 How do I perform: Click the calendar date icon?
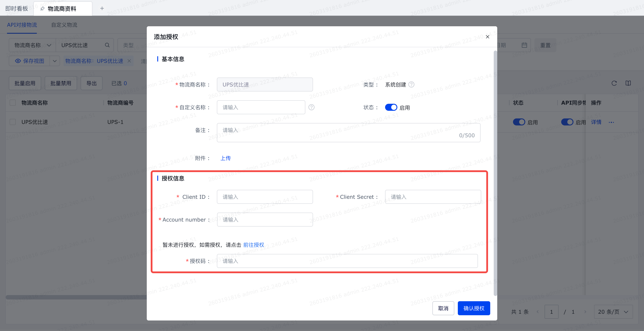[524, 45]
